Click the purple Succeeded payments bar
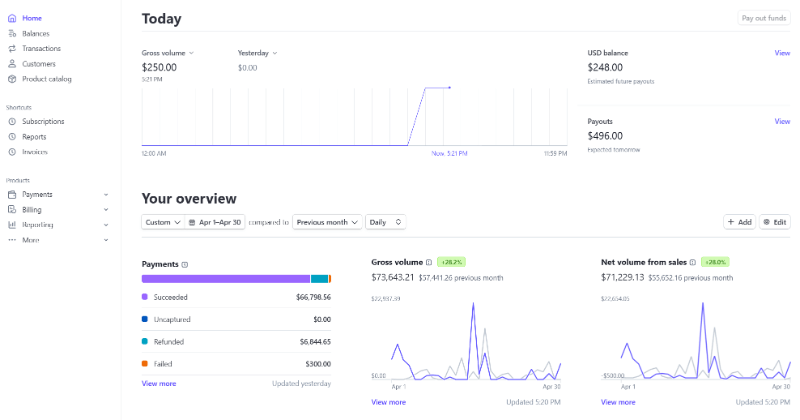 (225, 279)
